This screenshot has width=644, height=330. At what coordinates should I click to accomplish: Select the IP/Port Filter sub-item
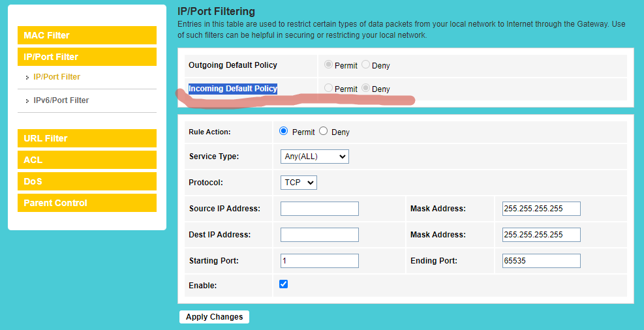57,77
